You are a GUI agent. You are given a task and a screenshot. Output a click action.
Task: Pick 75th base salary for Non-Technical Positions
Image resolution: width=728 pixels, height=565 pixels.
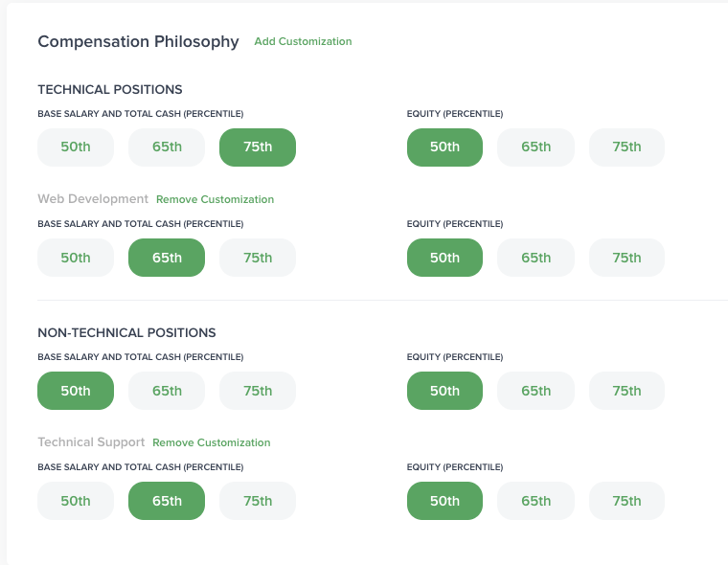click(258, 391)
